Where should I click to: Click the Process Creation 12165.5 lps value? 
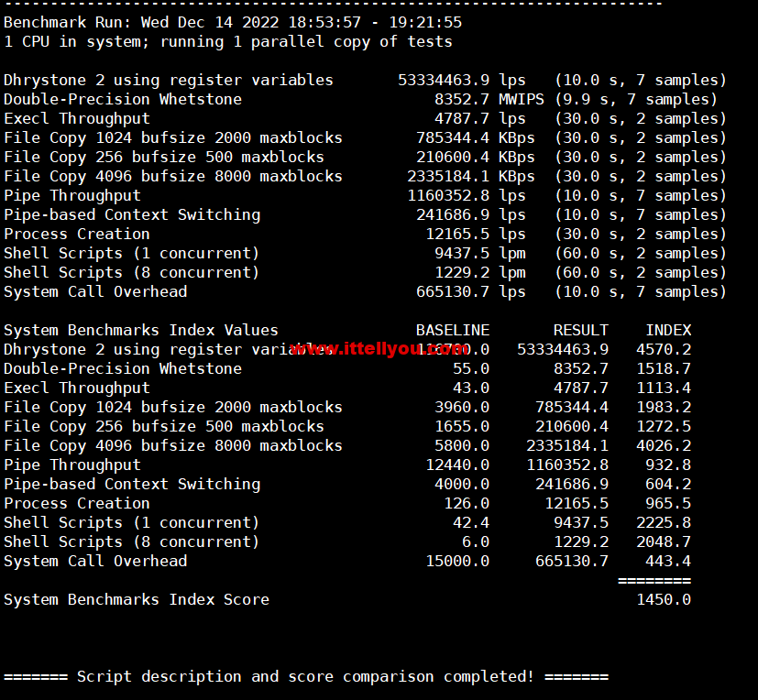[x=476, y=235]
